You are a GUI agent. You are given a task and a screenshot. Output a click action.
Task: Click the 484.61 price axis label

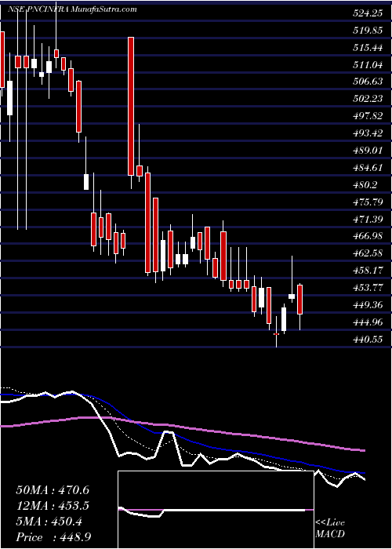pos(367,168)
